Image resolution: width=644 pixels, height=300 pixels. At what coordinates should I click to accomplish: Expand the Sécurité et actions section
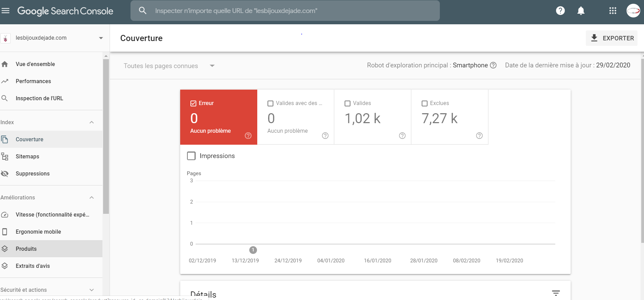click(x=91, y=290)
